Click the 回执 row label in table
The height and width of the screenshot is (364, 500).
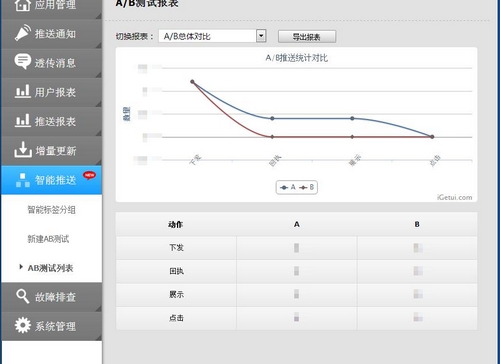tap(176, 271)
